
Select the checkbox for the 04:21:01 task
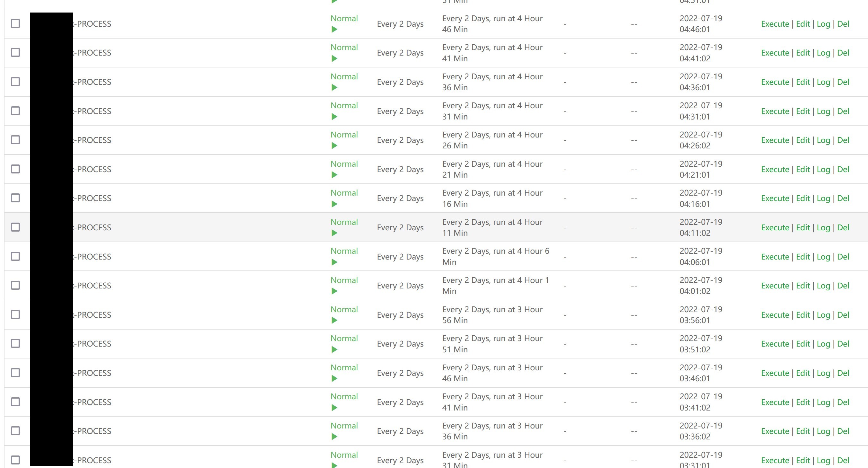[x=15, y=169]
